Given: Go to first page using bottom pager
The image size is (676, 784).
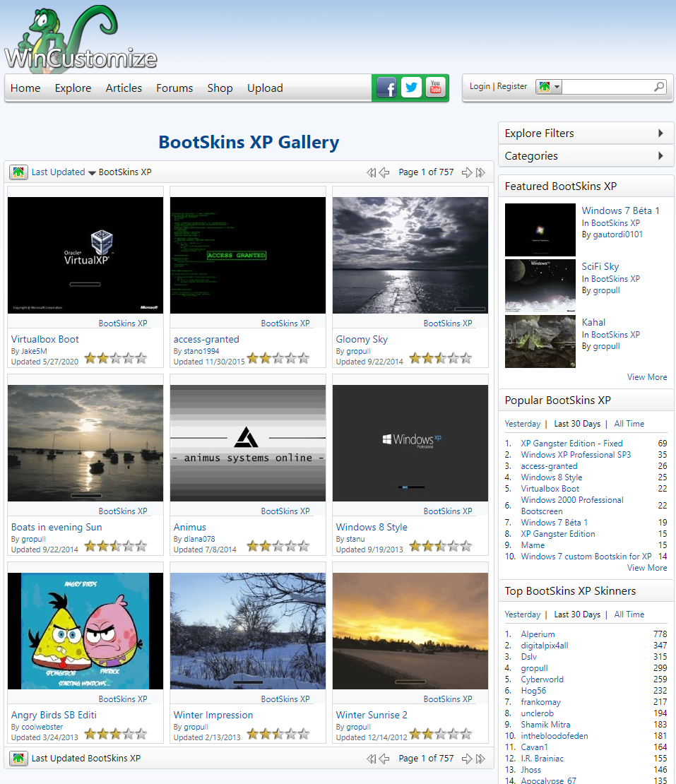Looking at the screenshot, I should [371, 759].
